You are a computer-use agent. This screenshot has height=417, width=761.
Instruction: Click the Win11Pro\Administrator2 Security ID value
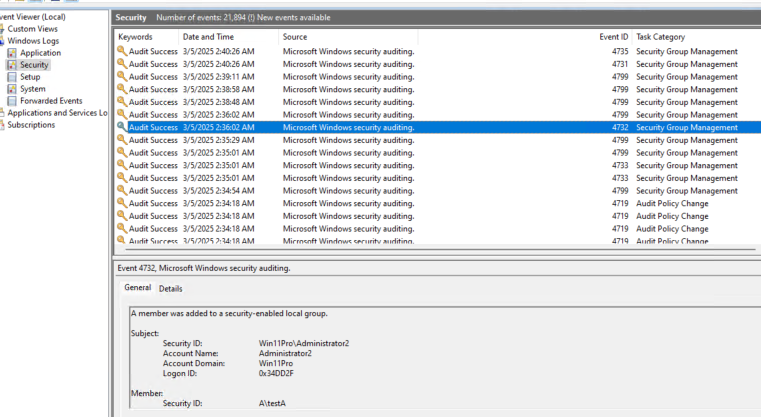(304, 343)
